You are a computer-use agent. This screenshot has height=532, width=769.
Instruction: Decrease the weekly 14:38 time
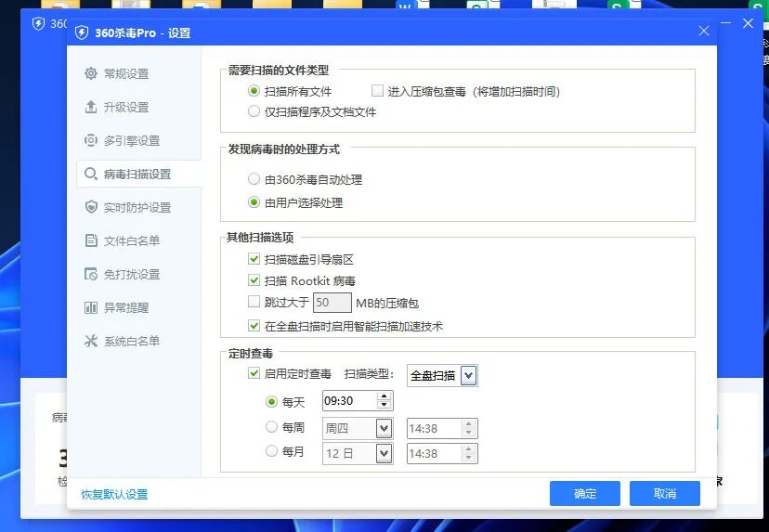469,433
